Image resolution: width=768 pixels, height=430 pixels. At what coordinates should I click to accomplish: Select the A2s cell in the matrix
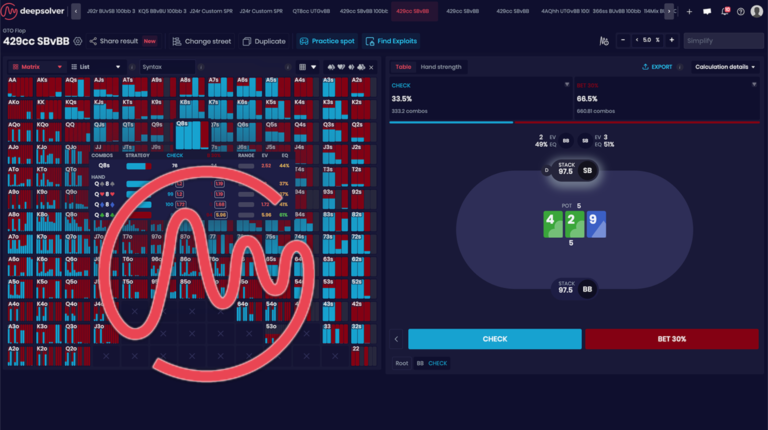pos(364,87)
